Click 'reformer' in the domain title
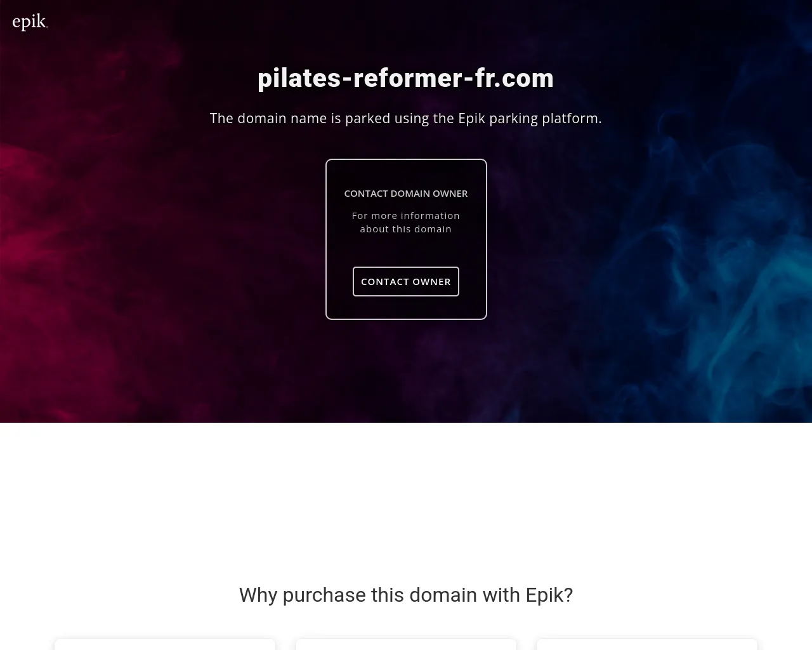Screen dimensions: 812x650 [408, 78]
